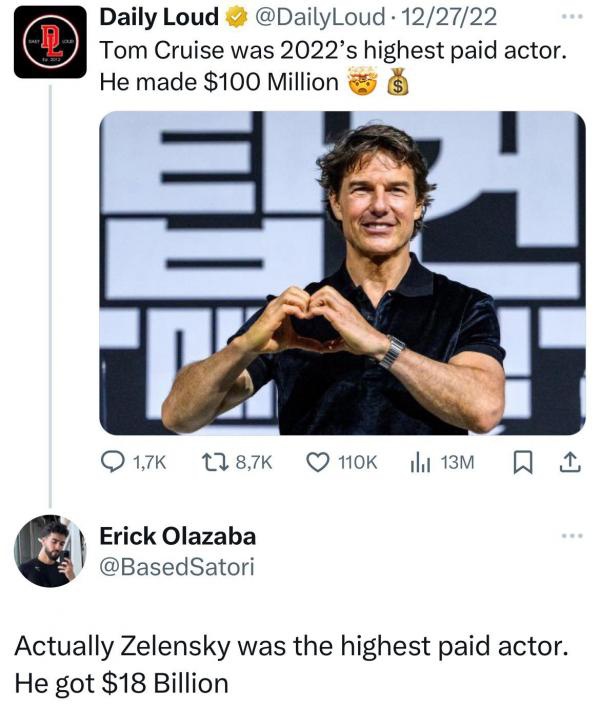Click the Daily Loud profile avatar

(50, 41)
